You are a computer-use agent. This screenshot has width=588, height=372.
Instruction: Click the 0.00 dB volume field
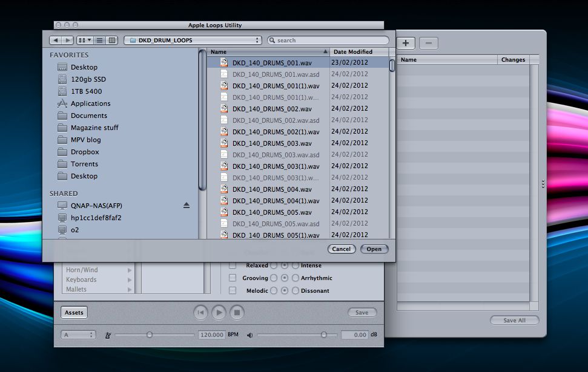click(x=355, y=335)
